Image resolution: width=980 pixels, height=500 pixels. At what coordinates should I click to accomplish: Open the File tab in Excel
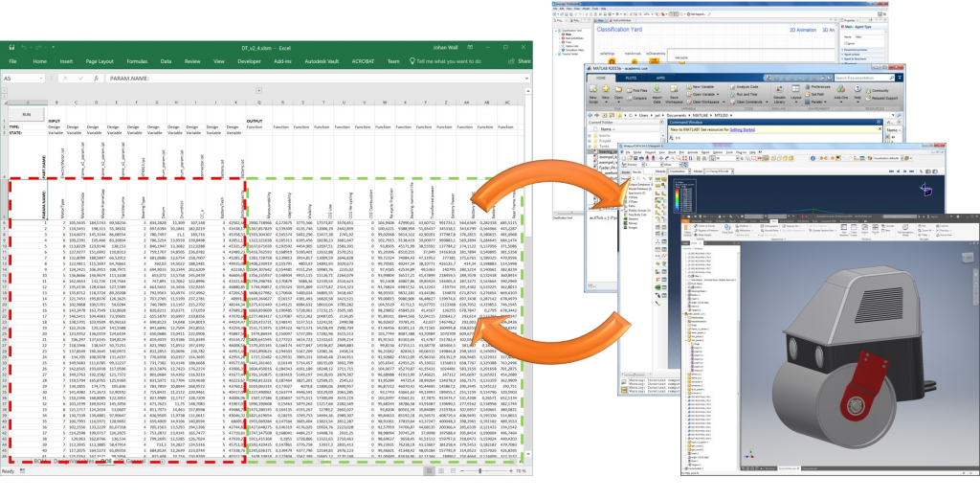click(x=12, y=61)
